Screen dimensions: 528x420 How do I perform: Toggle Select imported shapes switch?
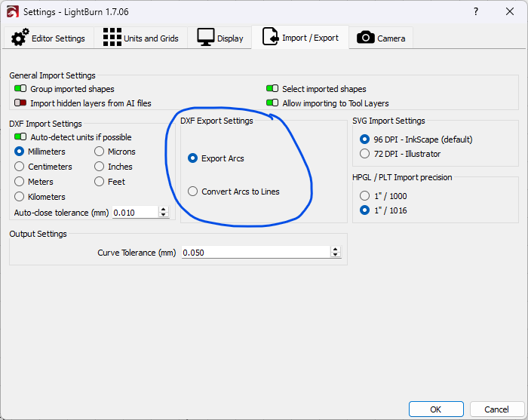pyautogui.click(x=272, y=89)
